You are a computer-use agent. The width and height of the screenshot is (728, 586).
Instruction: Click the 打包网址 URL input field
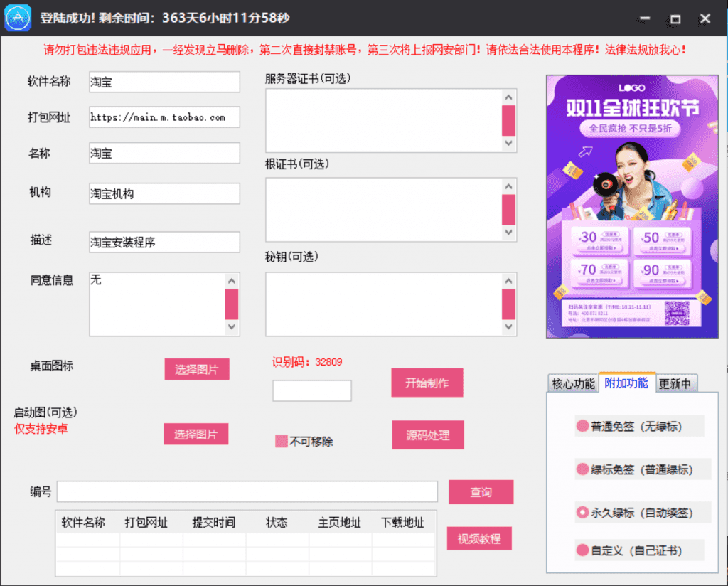(164, 117)
